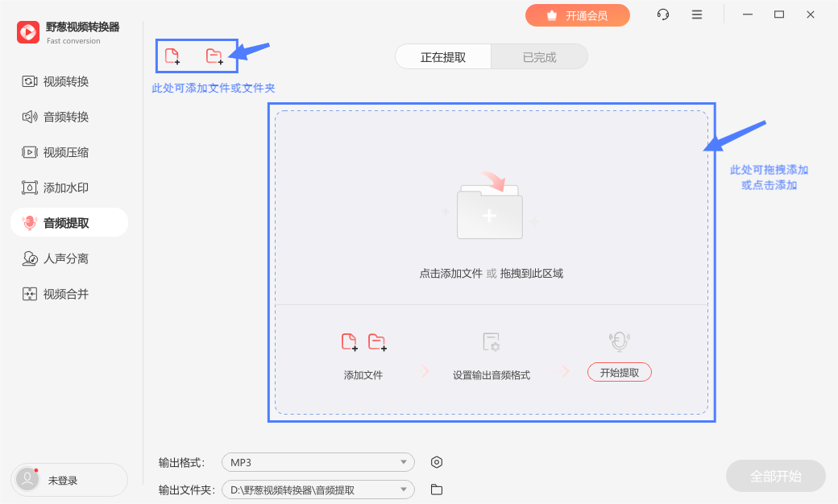Viewport: 838px width, 504px height.
Task: Open 音频转换 in the sidebar
Action: (56, 117)
